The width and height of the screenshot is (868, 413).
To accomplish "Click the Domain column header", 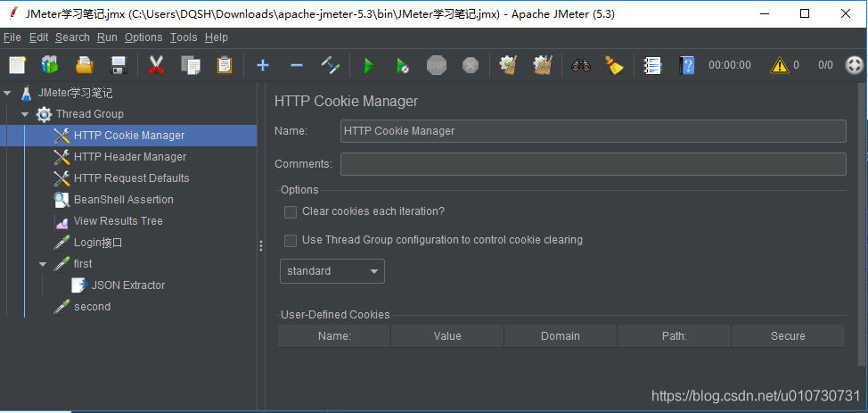I will coord(561,336).
